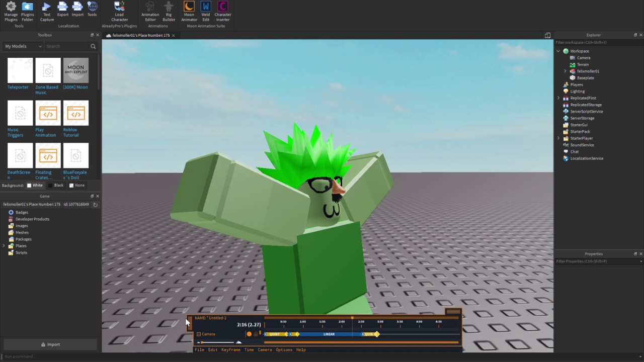Expand the ReplicatedFirst node

point(558,98)
